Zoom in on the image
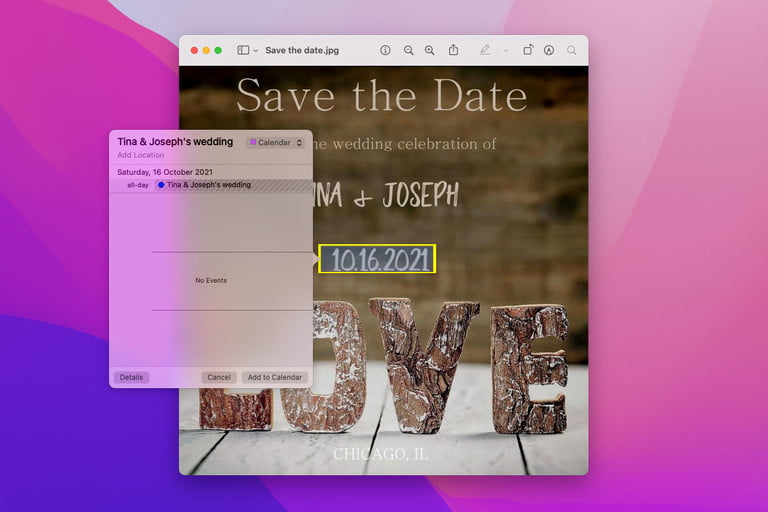 (x=430, y=50)
